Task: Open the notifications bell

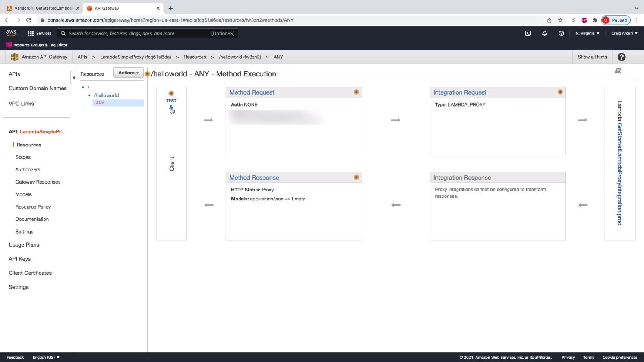Action: pyautogui.click(x=544, y=33)
